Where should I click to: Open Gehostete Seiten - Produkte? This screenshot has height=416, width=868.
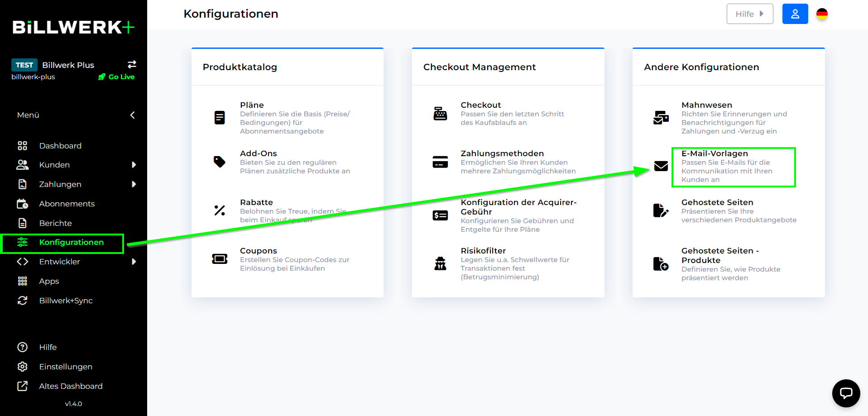click(720, 255)
